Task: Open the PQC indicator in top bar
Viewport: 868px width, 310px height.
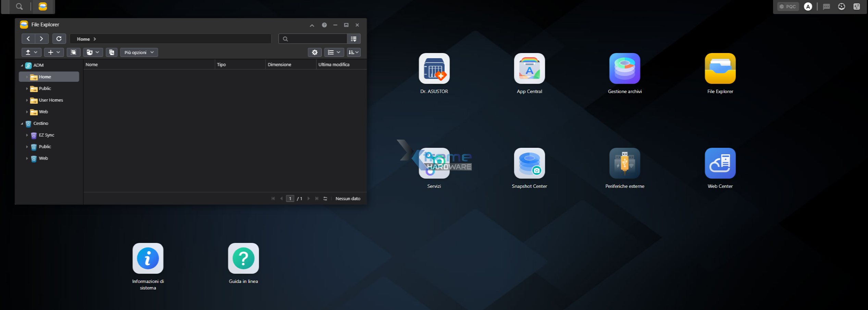Action: (788, 7)
